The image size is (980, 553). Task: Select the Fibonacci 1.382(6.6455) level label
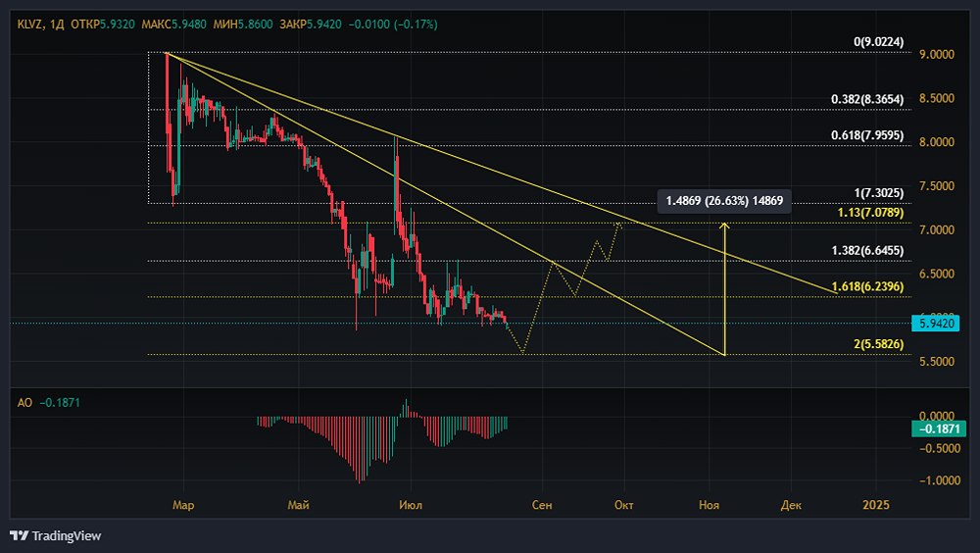[x=867, y=250]
